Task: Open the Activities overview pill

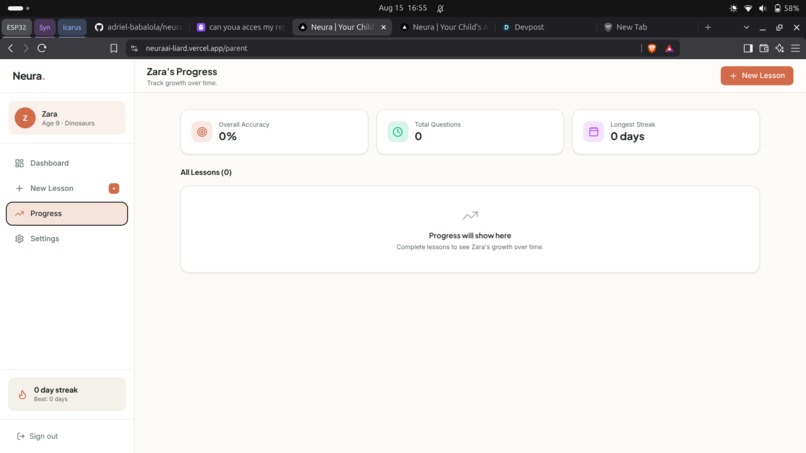Action: [19, 8]
